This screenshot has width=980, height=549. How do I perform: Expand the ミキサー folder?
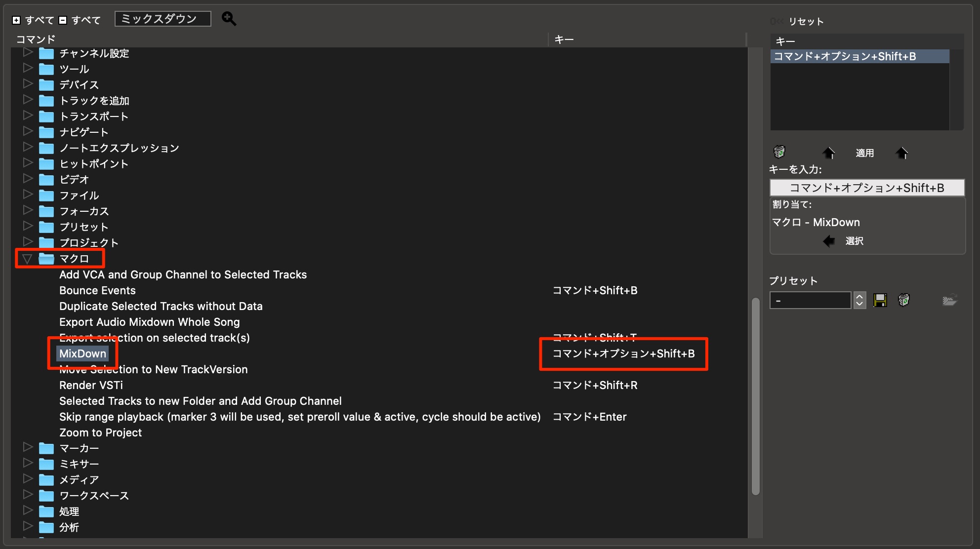28,463
